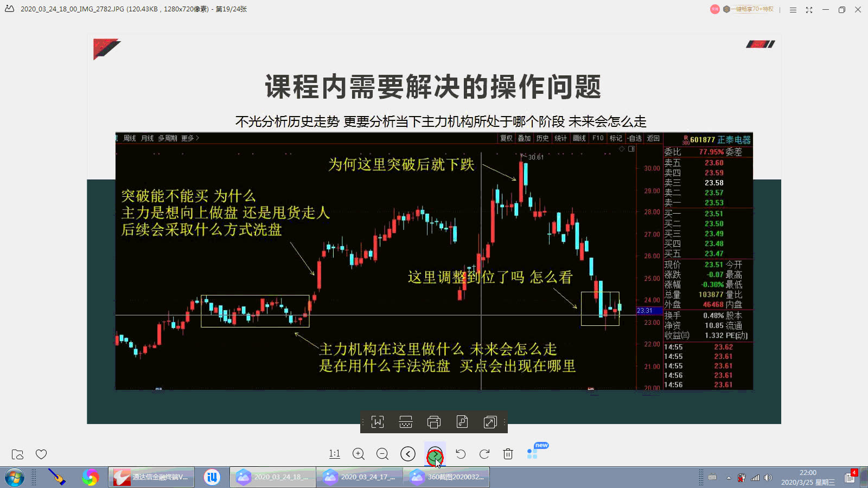Go to the previous image
The image size is (868, 488).
408,454
